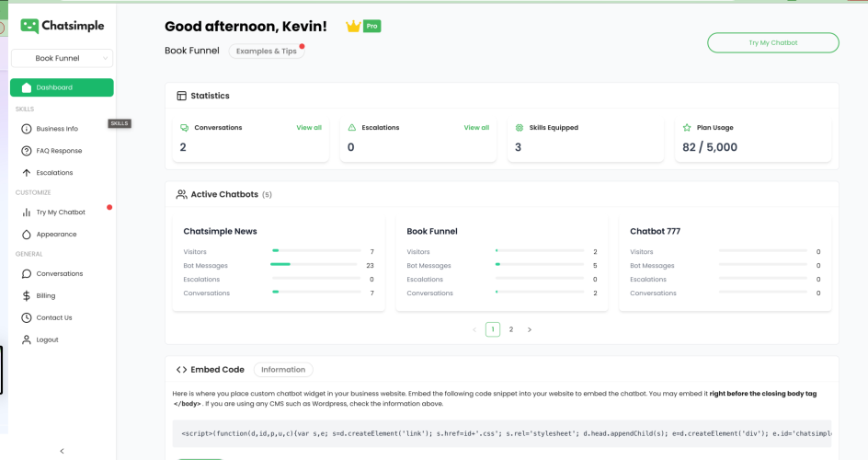Image resolution: width=868 pixels, height=460 pixels.
Task: Open Conversations in the sidebar
Action: point(59,273)
